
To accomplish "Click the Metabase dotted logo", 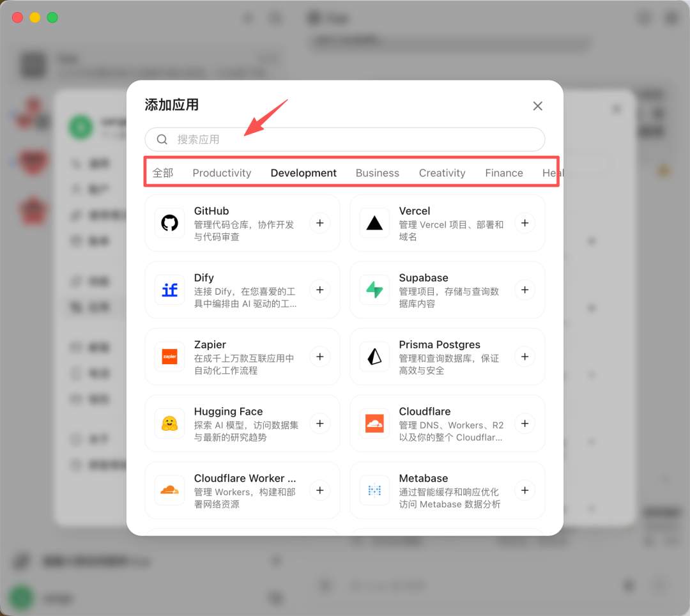I will coord(374,491).
